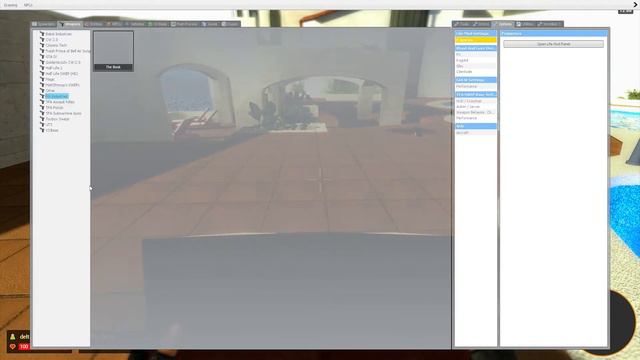Open Performance under the header above TFA

(x=476, y=87)
